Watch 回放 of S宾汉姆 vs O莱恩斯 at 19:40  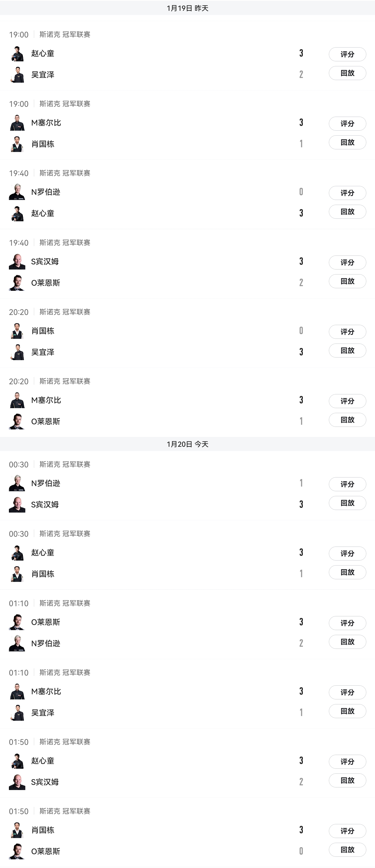coord(347,281)
